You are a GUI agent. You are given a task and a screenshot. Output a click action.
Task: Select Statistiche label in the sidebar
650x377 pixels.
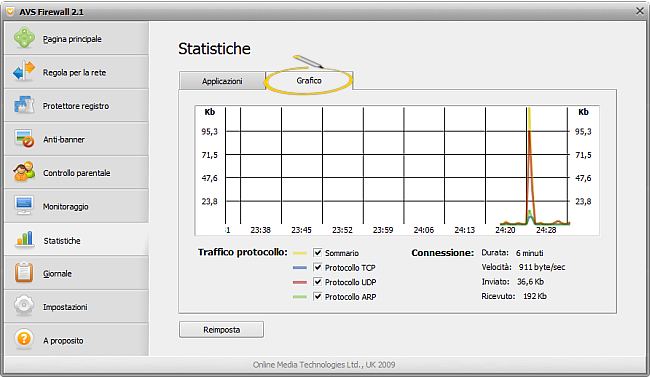(x=62, y=241)
